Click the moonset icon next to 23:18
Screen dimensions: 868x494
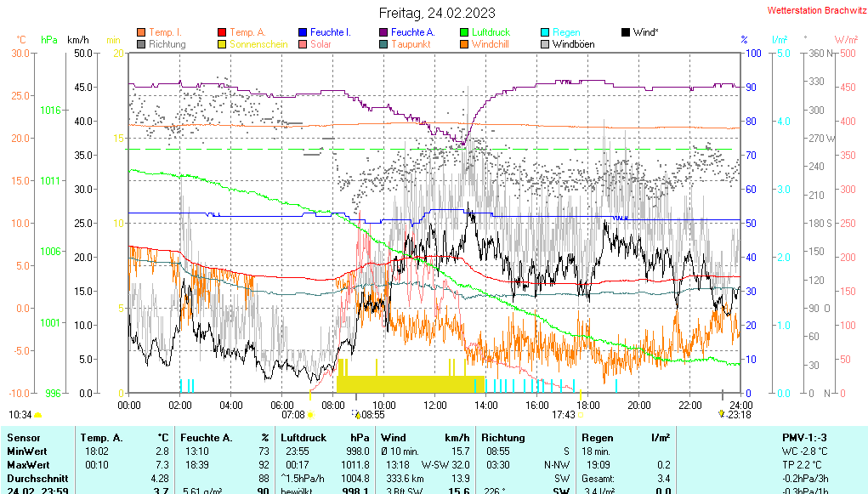click(x=722, y=414)
